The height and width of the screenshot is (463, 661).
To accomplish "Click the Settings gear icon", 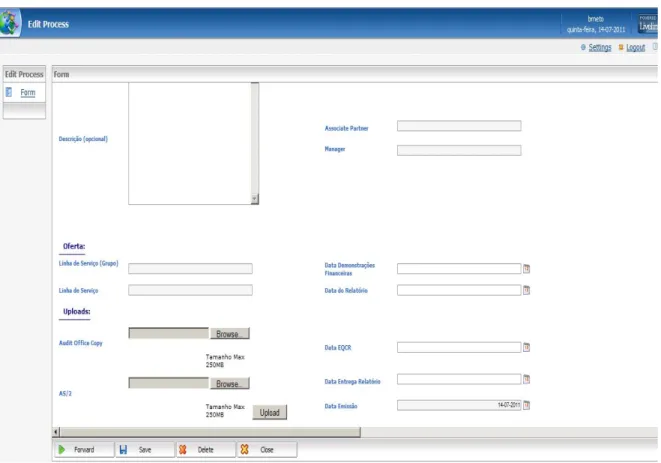I will tap(583, 47).
